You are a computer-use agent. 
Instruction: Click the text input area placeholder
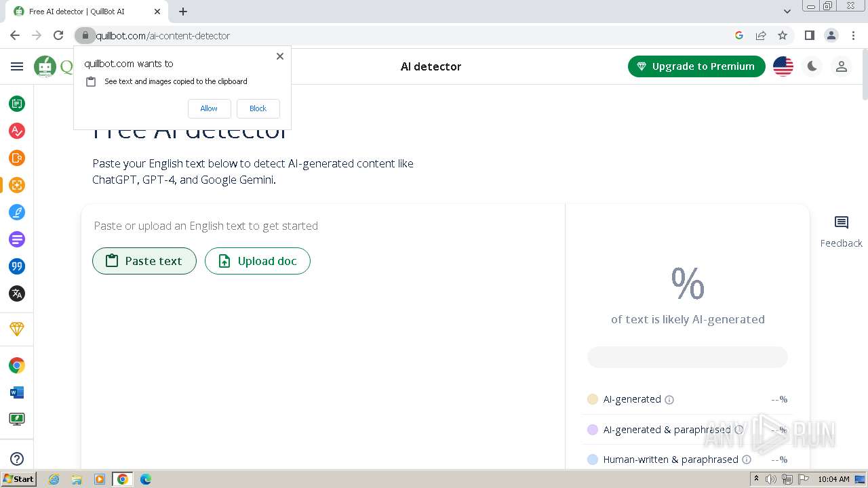point(206,226)
